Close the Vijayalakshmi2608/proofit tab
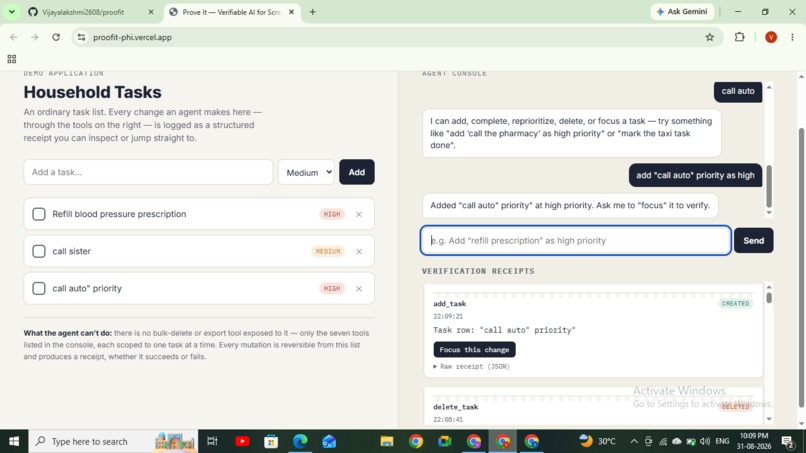Image resolution: width=806 pixels, height=453 pixels. tap(151, 12)
